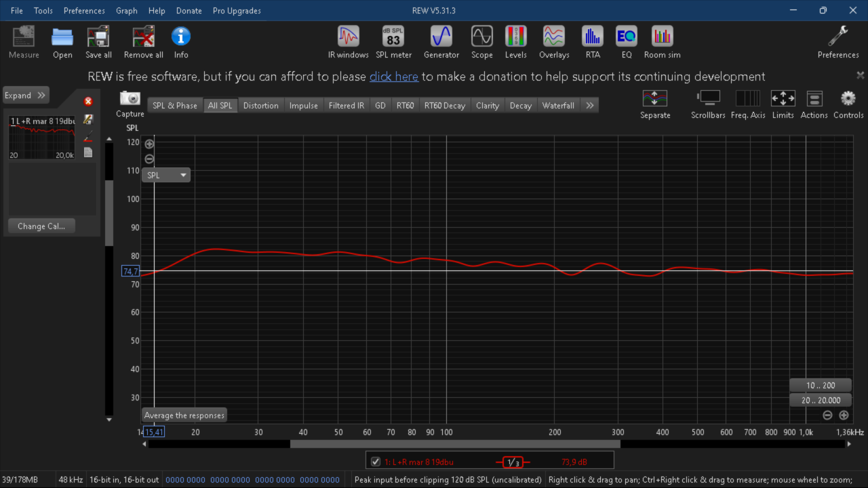Screen dimensions: 868x488
Task: Open the Scope icon
Action: pyautogui.click(x=482, y=42)
